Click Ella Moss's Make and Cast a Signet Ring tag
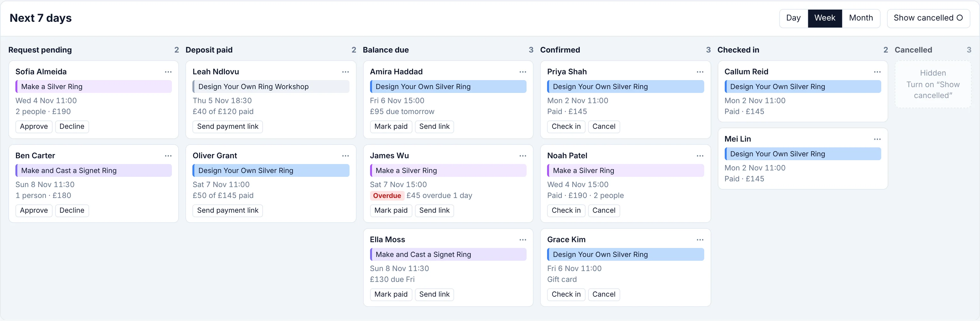Image resolution: width=980 pixels, height=321 pixels. [448, 254]
